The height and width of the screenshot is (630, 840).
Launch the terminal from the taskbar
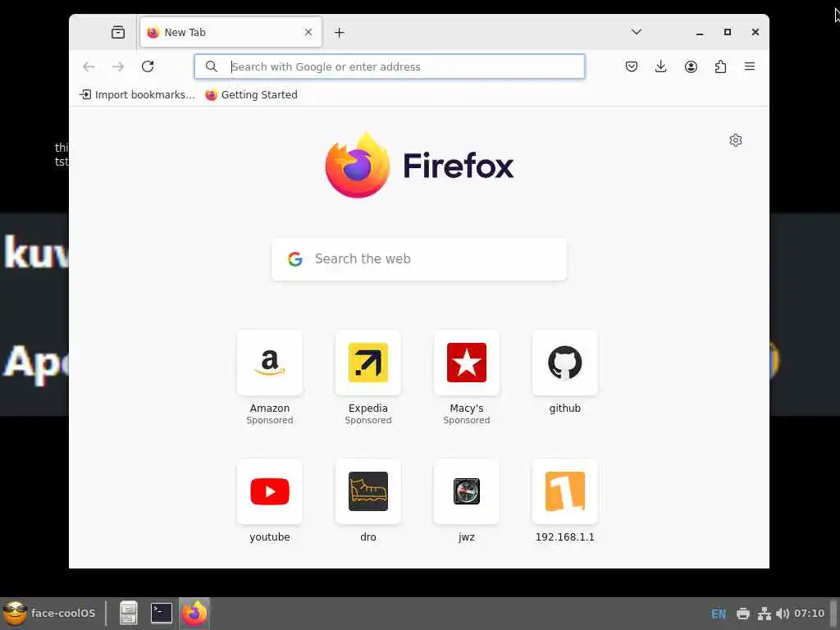coord(162,613)
